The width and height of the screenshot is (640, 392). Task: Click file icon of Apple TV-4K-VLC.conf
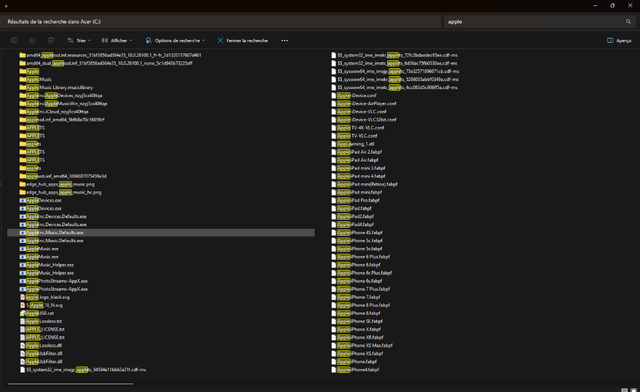coord(334,127)
